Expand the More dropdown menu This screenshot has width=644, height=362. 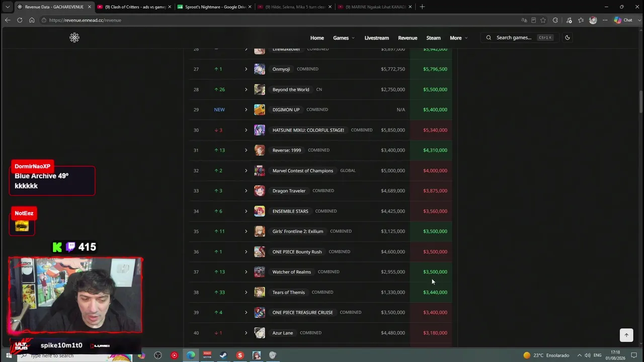click(458, 38)
